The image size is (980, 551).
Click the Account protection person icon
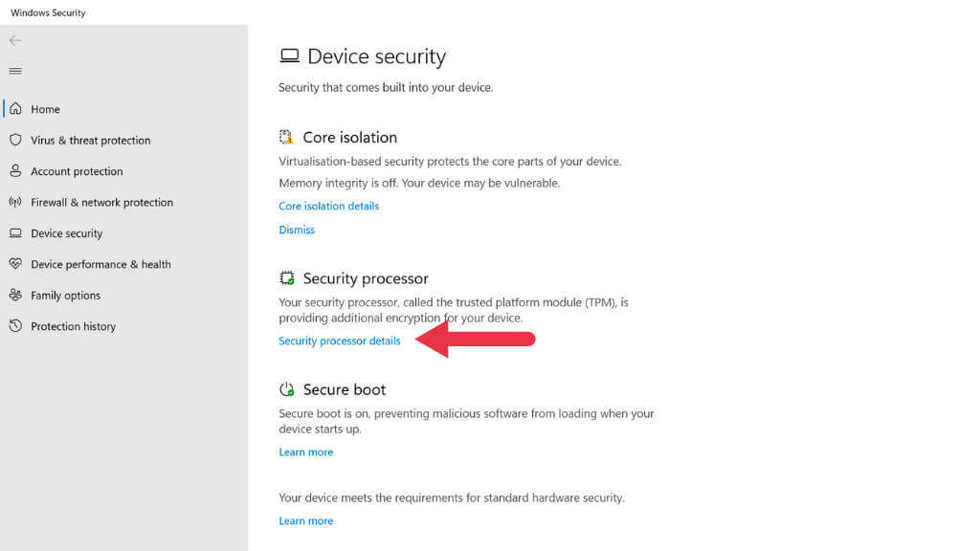15,171
